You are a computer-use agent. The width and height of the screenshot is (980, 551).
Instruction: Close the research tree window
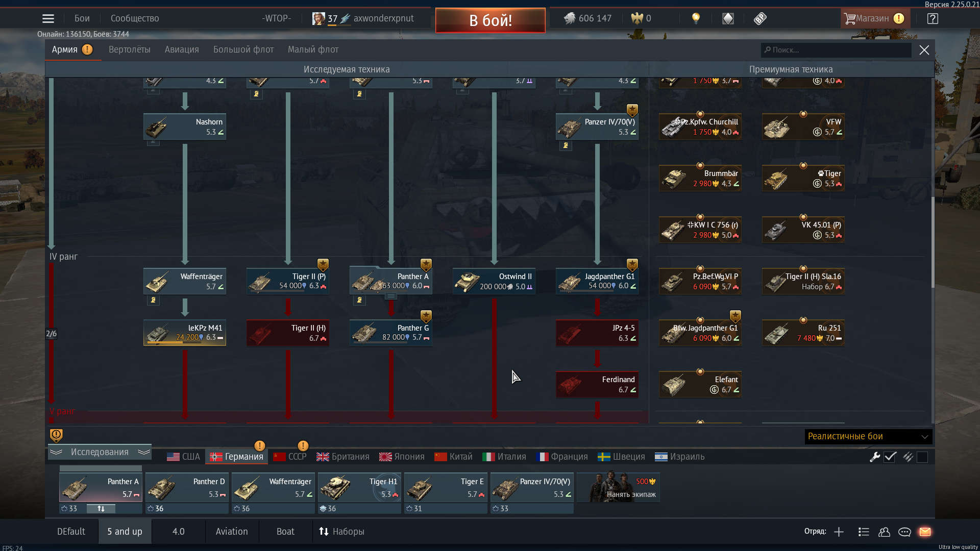pyautogui.click(x=924, y=50)
